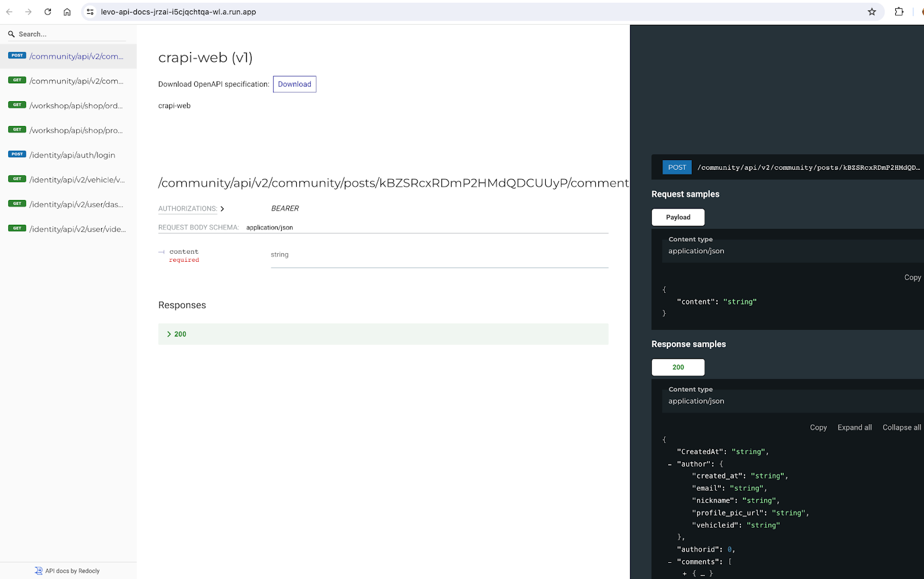Click the "profile_pic_url" JSON key
The width and height of the screenshot is (924, 579).
click(x=730, y=513)
